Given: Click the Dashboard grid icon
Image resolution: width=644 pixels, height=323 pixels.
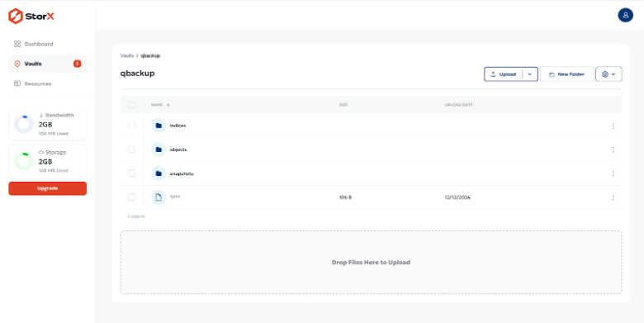Looking at the screenshot, I should click(x=17, y=44).
